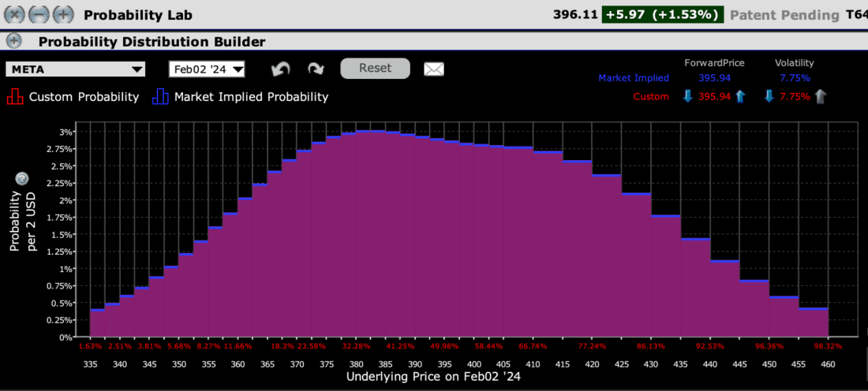Open the Feb02 '24 expiry dropdown
868x391 pixels.
207,69
